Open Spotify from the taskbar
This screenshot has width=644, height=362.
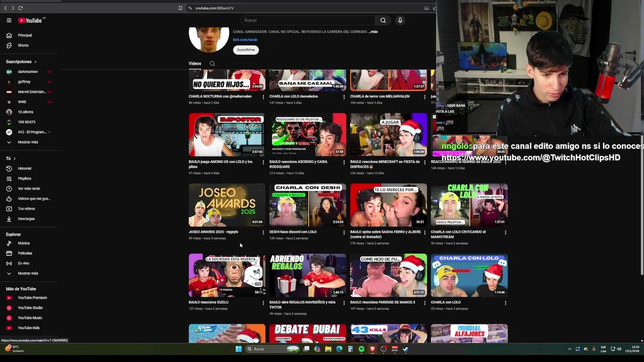(x=361, y=349)
